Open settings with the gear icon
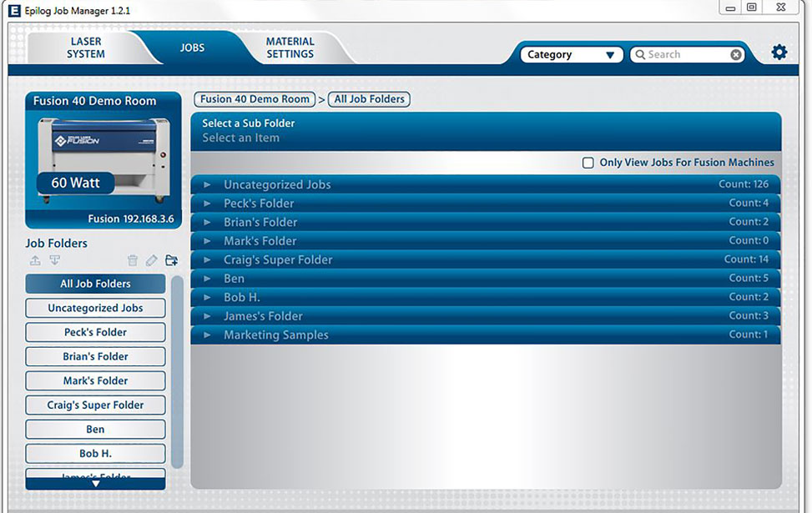The height and width of the screenshot is (513, 812). pyautogui.click(x=779, y=53)
